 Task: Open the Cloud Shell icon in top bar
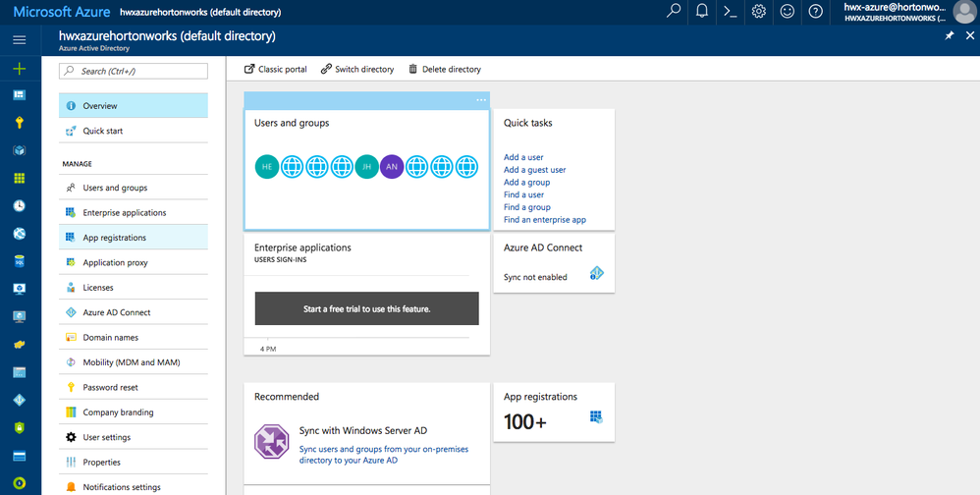coord(730,12)
